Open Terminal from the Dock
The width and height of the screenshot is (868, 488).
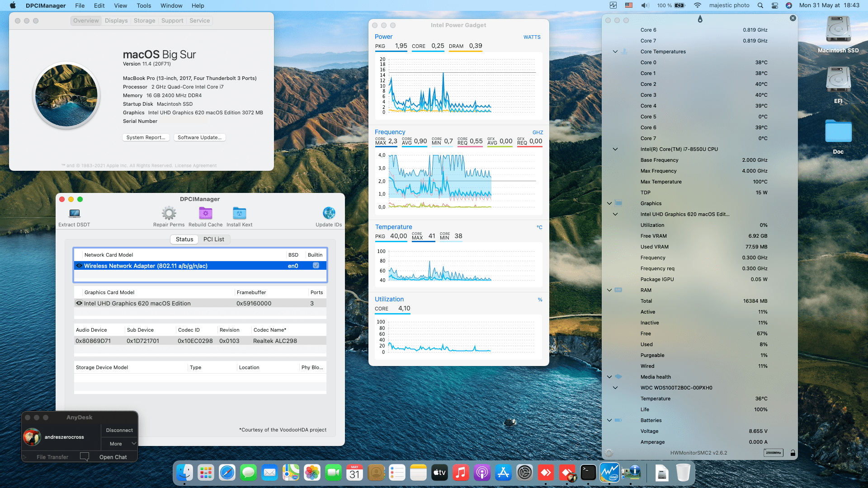tap(588, 473)
